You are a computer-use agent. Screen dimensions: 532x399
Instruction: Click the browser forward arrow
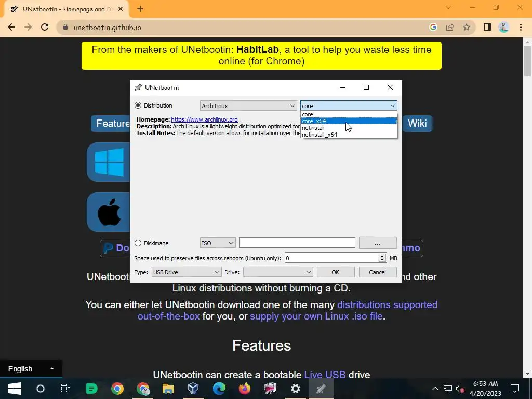click(x=28, y=27)
